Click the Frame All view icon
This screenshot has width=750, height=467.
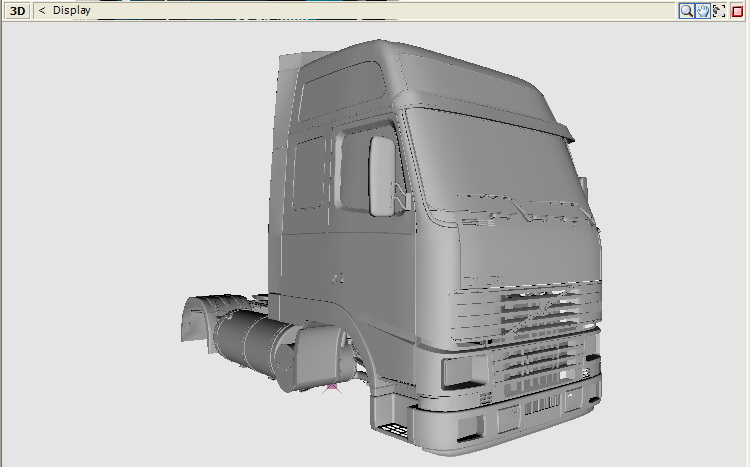point(719,11)
